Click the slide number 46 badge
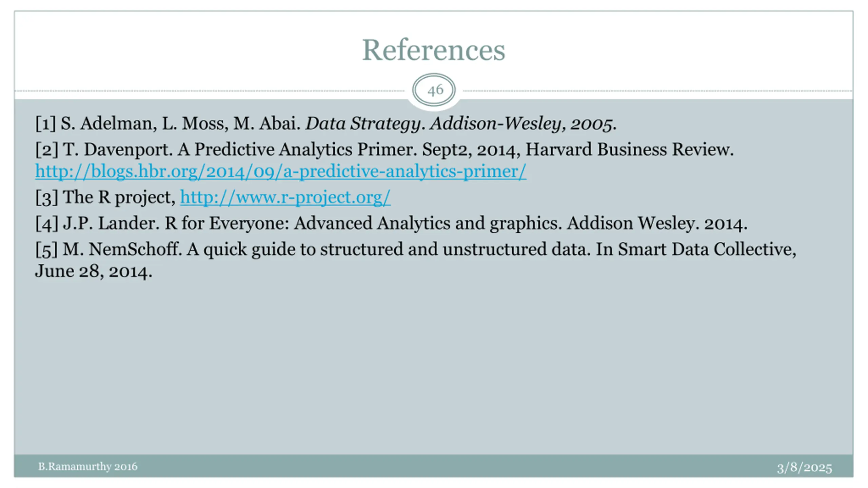This screenshot has width=868, height=488. [434, 90]
